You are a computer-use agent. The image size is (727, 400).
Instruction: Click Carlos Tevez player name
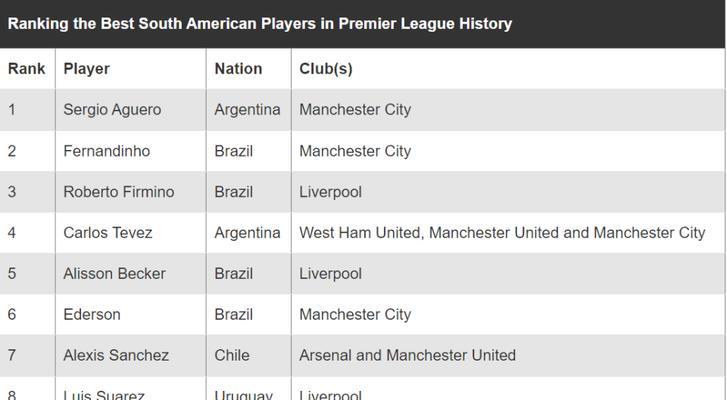[x=108, y=233]
